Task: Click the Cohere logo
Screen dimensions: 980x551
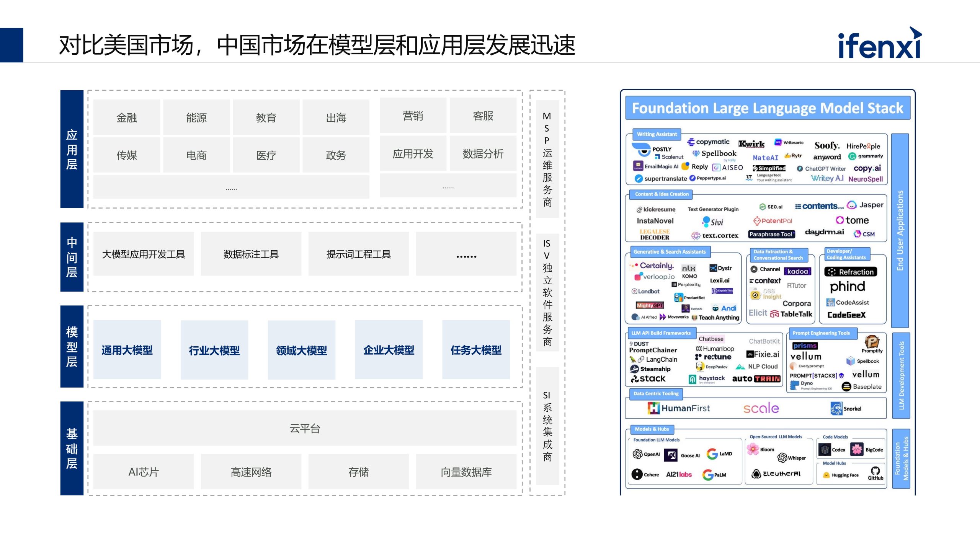Action: point(645,474)
